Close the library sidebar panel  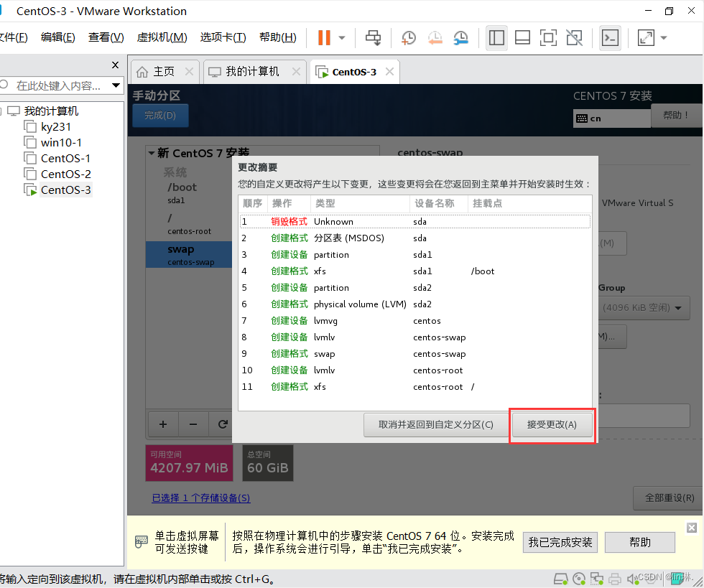tap(116, 65)
